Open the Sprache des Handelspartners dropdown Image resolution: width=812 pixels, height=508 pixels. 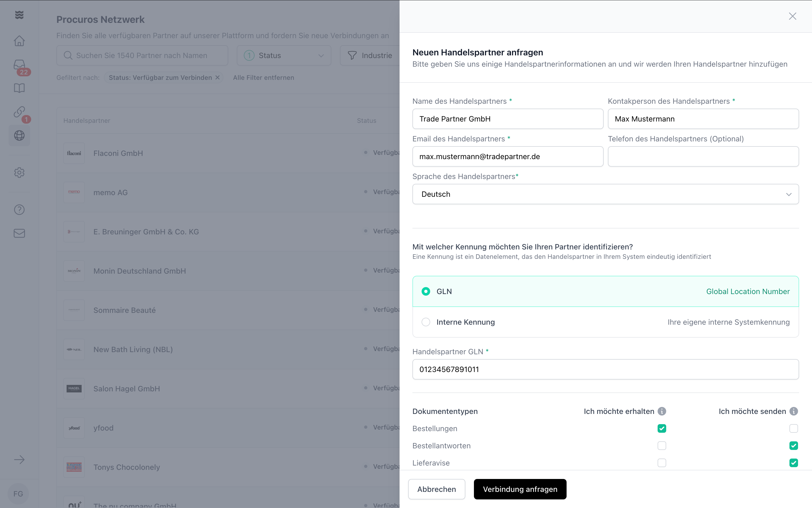pyautogui.click(x=605, y=194)
